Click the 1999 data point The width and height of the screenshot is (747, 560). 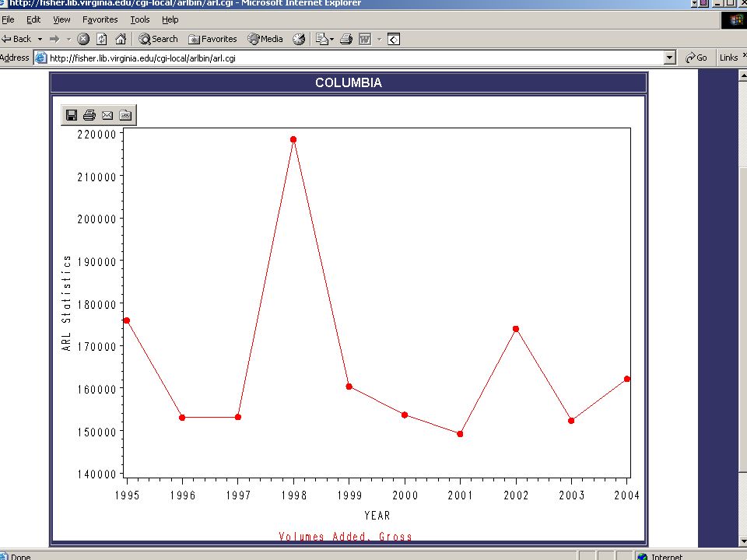(349, 387)
